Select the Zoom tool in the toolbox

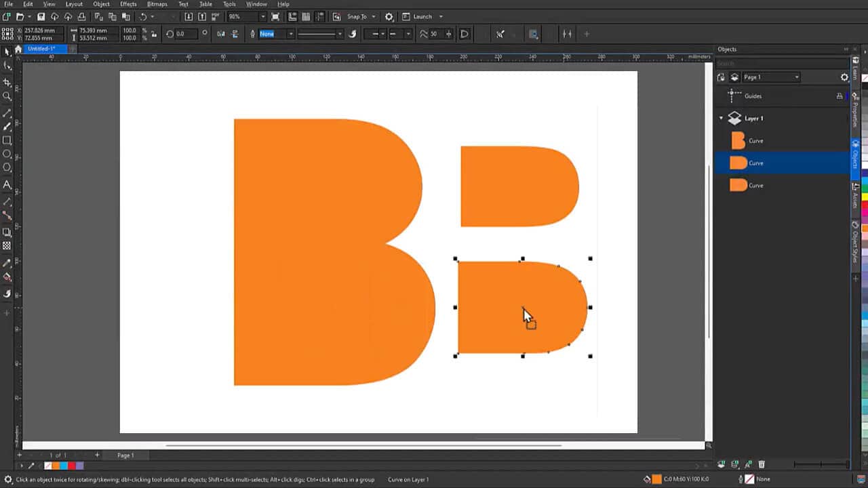(x=7, y=96)
